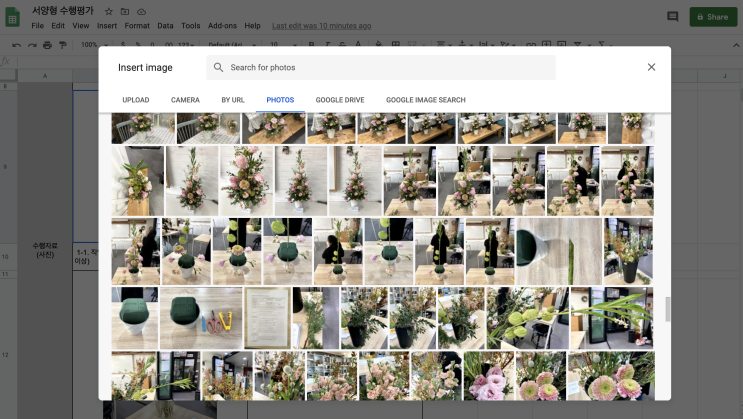
Task: Click the move-to-folder icon beside the title
Action: coord(125,11)
